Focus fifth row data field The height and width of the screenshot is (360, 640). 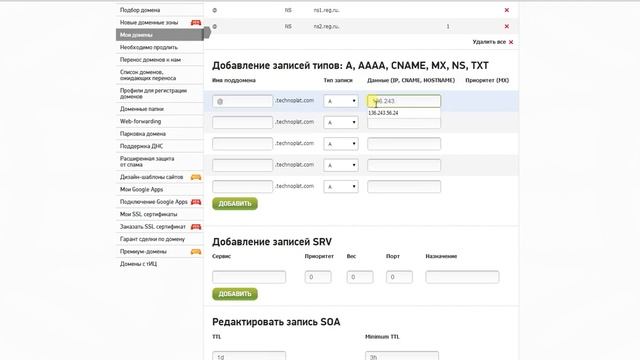pyautogui.click(x=404, y=187)
